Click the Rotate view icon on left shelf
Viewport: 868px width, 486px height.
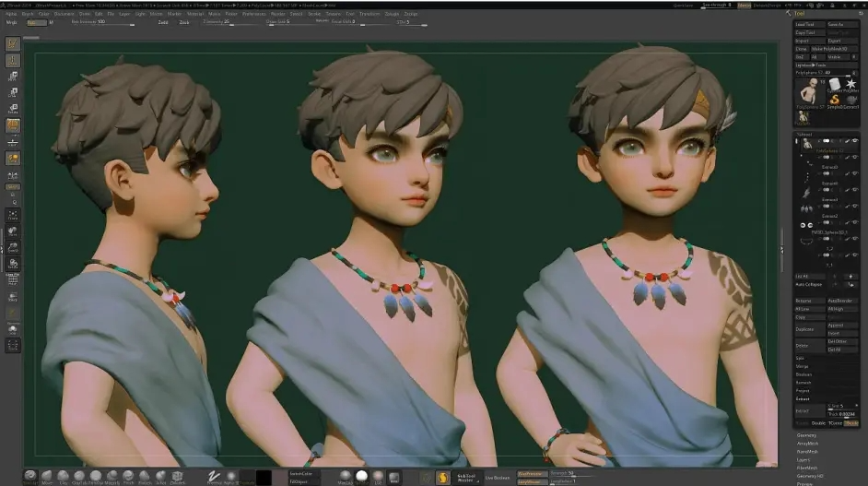pyautogui.click(x=13, y=263)
